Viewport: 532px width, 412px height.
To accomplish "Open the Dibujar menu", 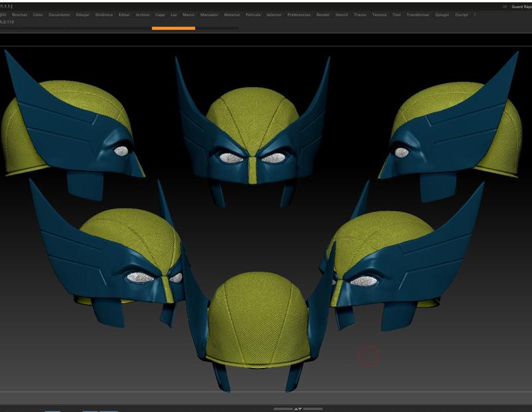I will 82,15.
